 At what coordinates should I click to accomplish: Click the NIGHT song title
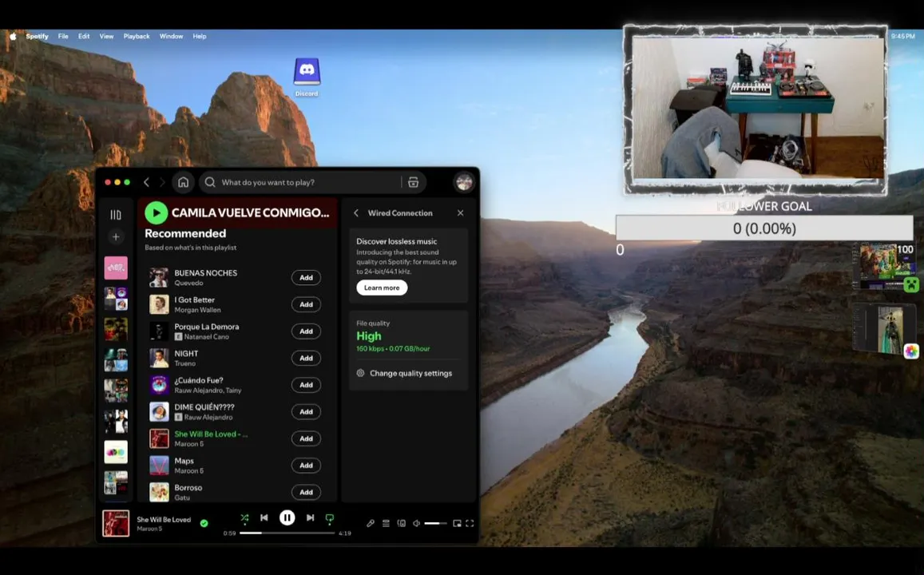[x=186, y=354]
